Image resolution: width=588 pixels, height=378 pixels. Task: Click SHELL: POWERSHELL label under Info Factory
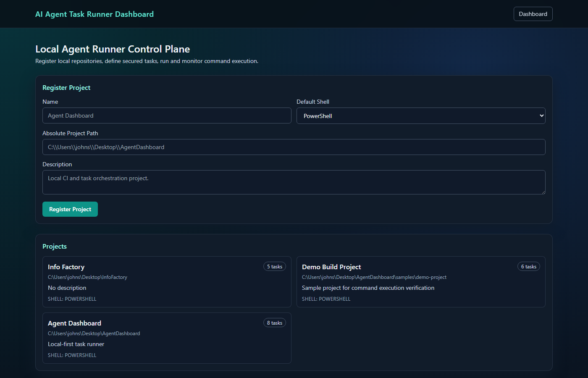72,299
